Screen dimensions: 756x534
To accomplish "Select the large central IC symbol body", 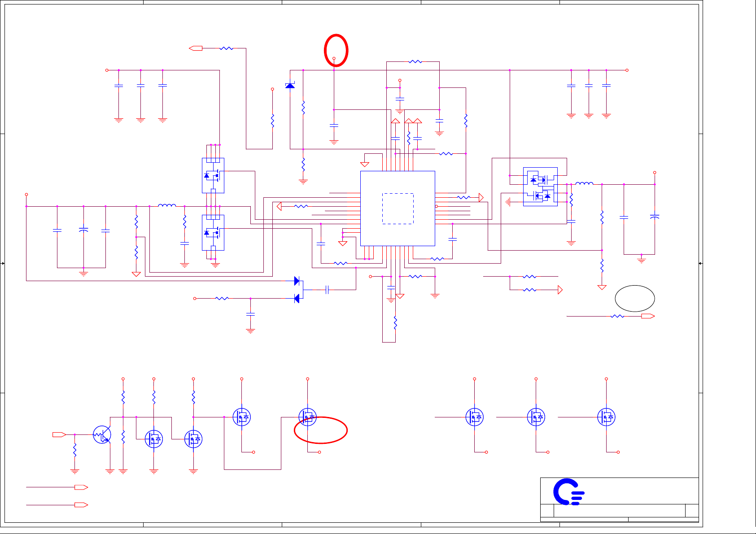I will pyautogui.click(x=398, y=208).
